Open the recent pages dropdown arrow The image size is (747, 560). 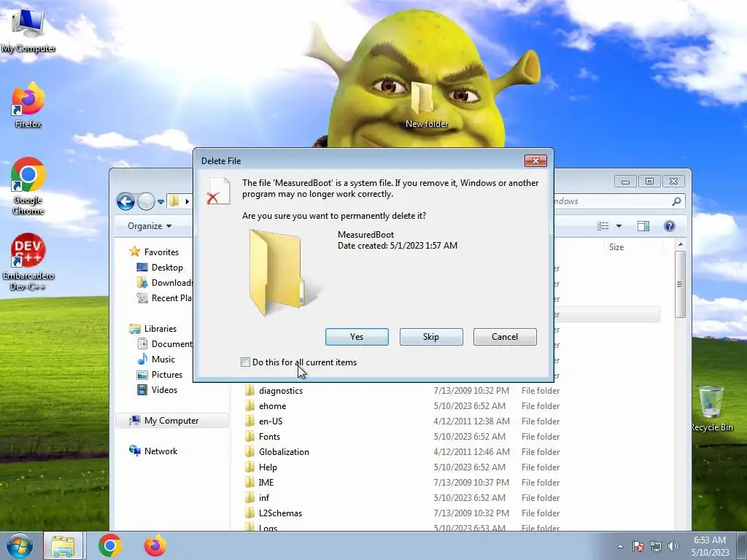point(161,202)
